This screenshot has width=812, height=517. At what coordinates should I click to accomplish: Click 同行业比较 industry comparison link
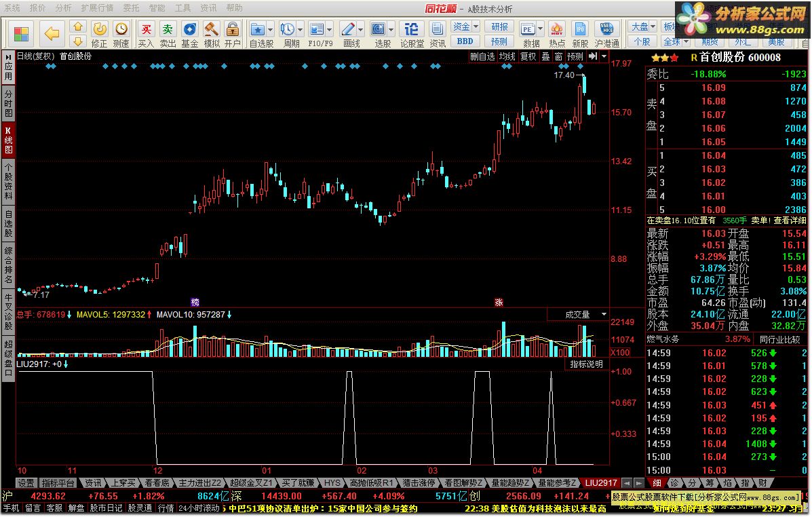point(779,340)
